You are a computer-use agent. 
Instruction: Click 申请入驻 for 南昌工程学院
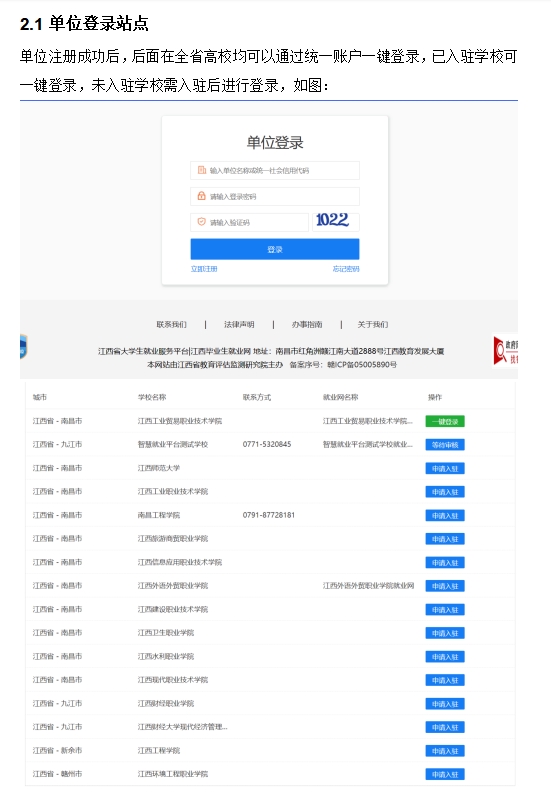[x=445, y=516]
